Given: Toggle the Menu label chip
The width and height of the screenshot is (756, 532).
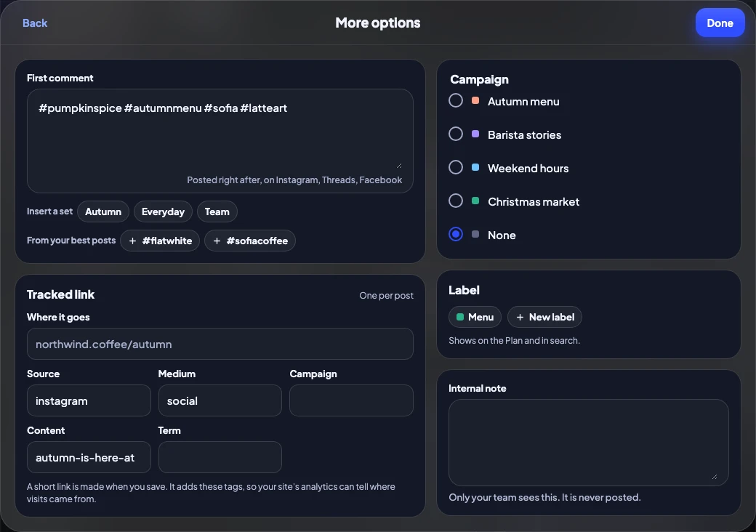Looking at the screenshot, I should [x=475, y=317].
